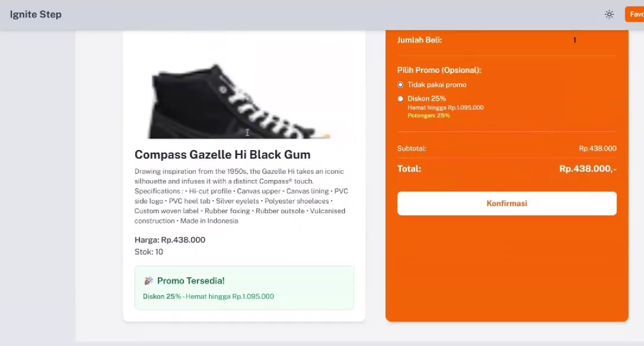
Task: Toggle the sun light/dark theme icon
Action: pyautogui.click(x=609, y=15)
